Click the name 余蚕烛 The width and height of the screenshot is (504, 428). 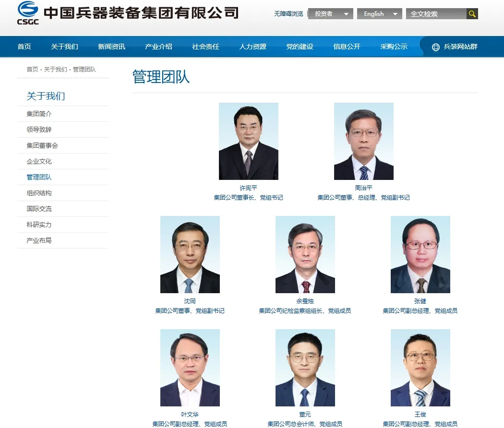(305, 301)
